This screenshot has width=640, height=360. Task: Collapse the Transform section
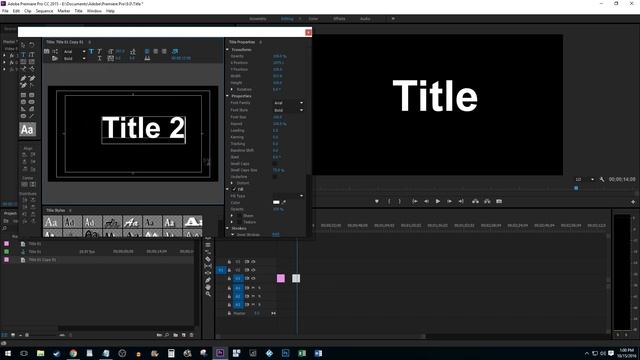228,49
